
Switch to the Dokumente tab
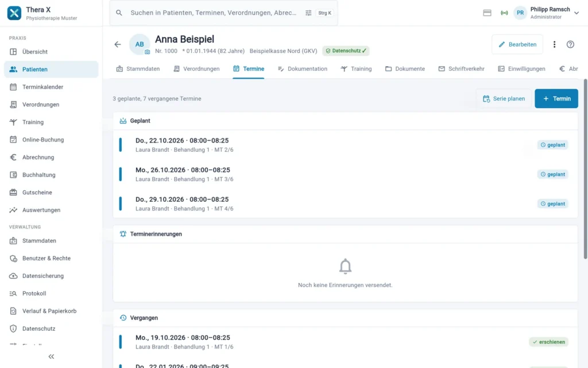click(405, 69)
